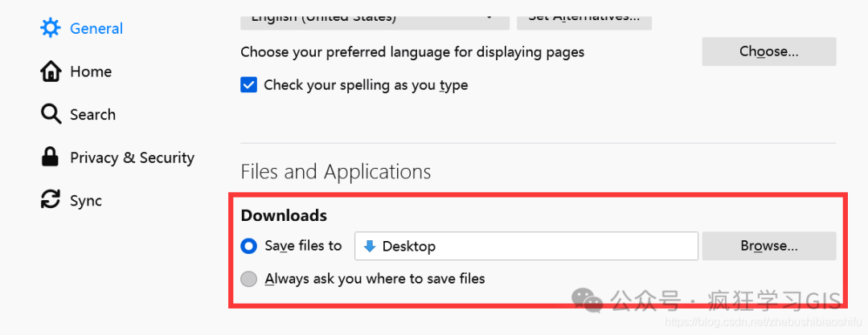Viewport: 868px width, 335px height.
Task: Click the blue download arrow icon
Action: pos(369,247)
